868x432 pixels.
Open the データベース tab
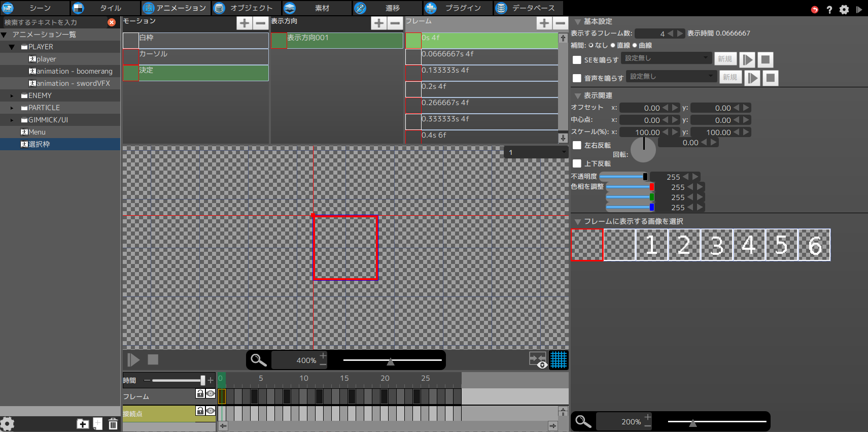click(528, 8)
